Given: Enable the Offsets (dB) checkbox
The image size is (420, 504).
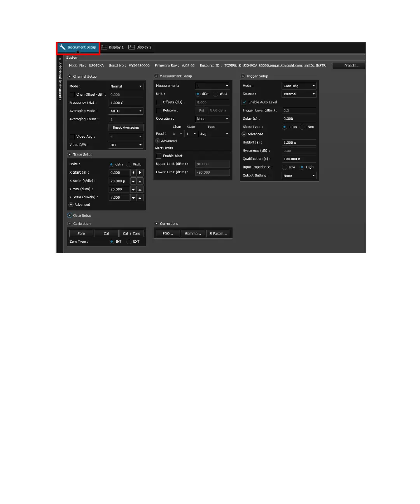Looking at the screenshot, I should (x=159, y=102).
